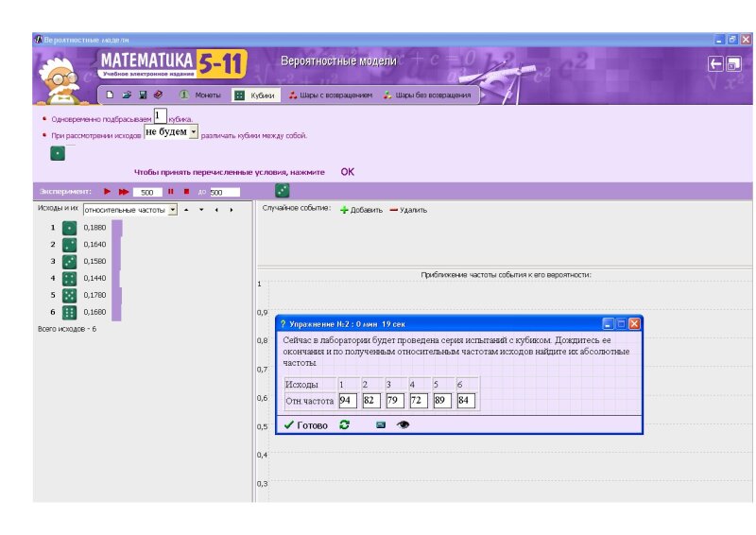Select 'Шары без возвращения' tab

[426, 95]
